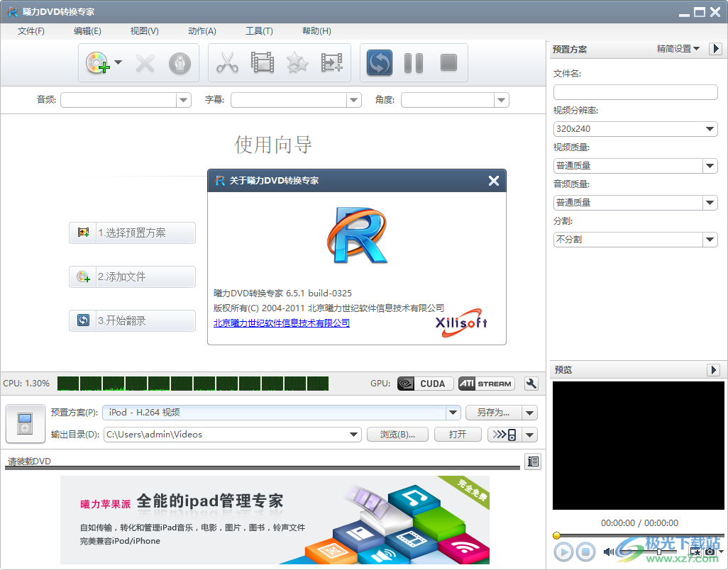This screenshot has height=570, width=728.
Task: Expand the 输出目录(D) path dropdown
Action: [353, 435]
